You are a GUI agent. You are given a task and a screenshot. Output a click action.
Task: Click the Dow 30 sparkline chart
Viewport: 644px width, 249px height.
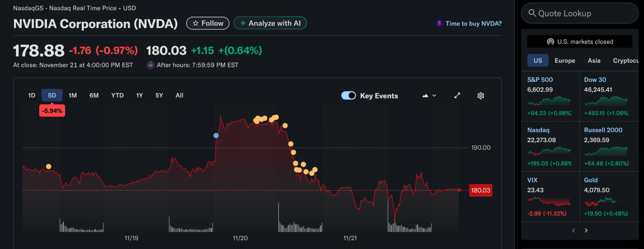click(x=606, y=101)
